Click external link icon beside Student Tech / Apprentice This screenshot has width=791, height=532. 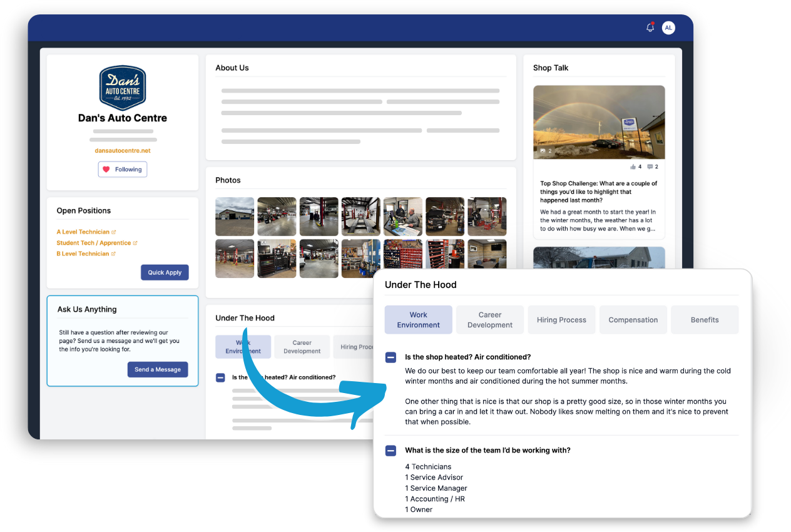[x=135, y=243]
